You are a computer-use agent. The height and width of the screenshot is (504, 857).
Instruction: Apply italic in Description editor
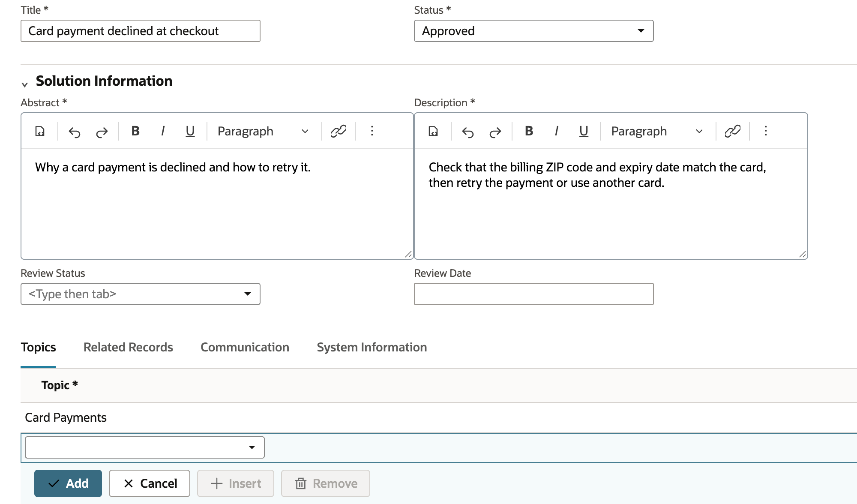tap(556, 131)
